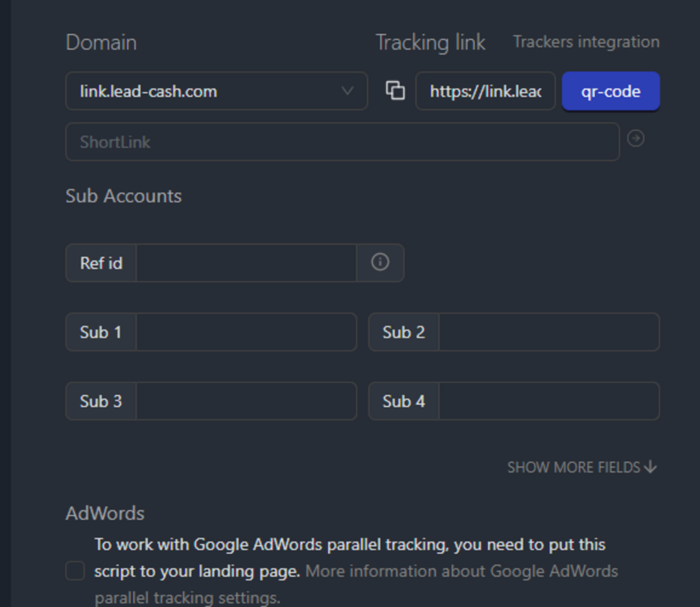Click the Sub 2 input field
The height and width of the screenshot is (607, 700).
pos(548,332)
